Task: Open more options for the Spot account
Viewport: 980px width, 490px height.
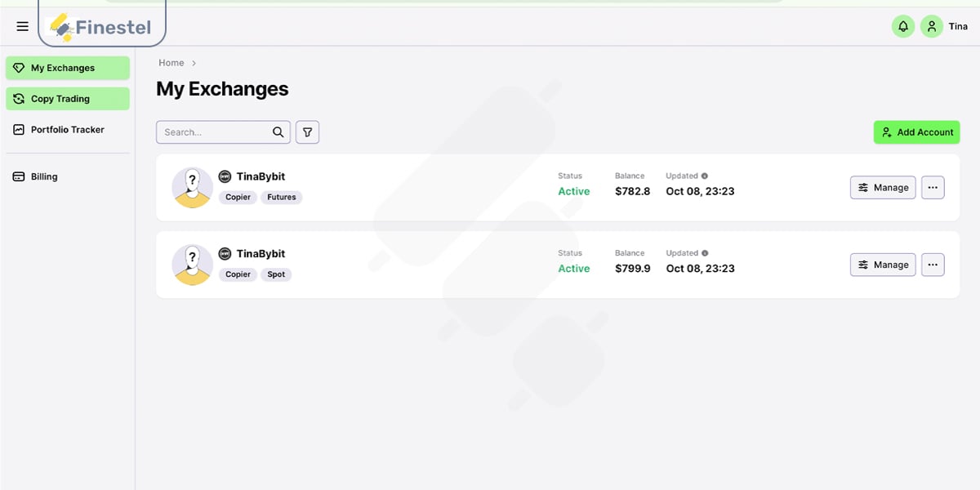Action: 933,265
